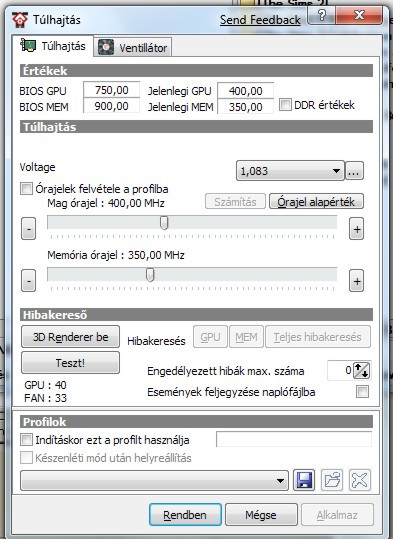Click the plus button for memory clock
393x539 pixels.
(x=357, y=281)
